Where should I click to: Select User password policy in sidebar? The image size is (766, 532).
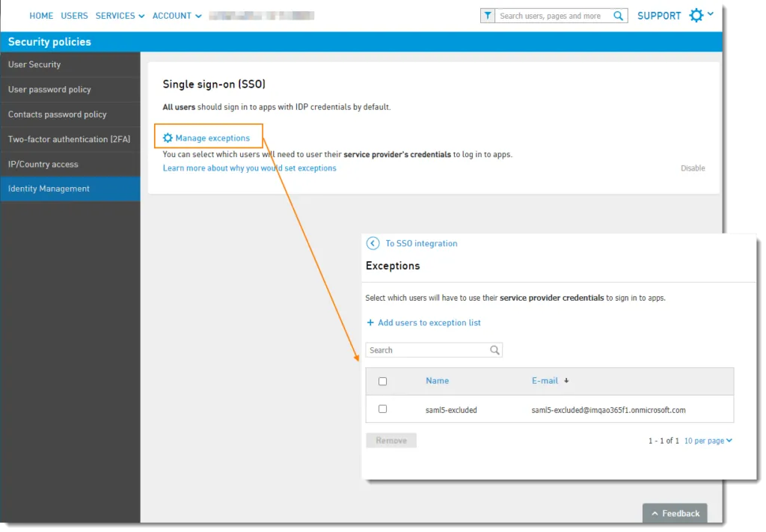coord(70,89)
